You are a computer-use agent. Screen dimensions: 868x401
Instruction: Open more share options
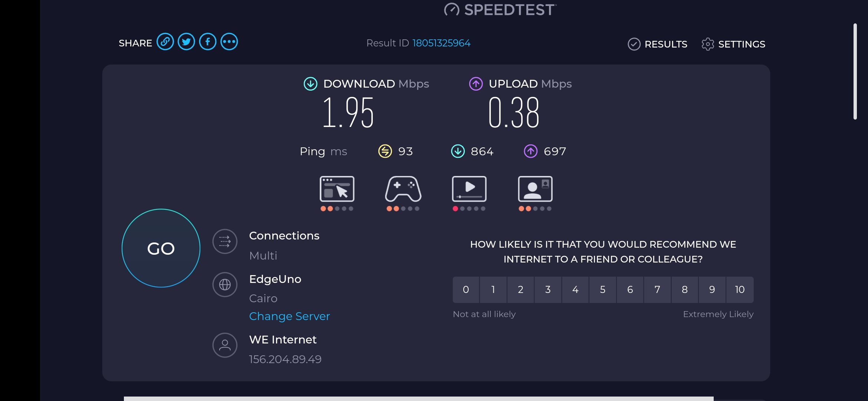click(229, 42)
